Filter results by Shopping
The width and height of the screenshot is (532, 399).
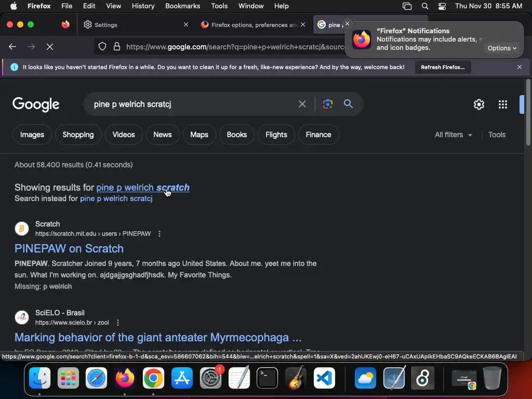click(x=78, y=135)
